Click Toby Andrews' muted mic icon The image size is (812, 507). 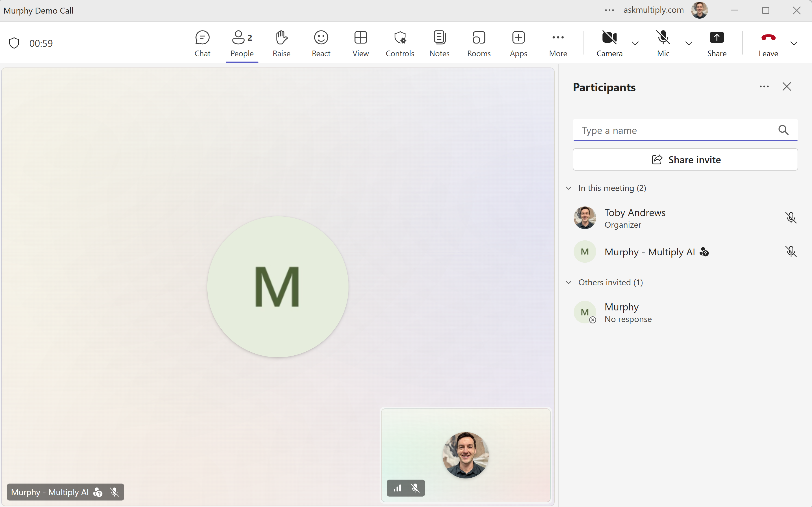coord(791,217)
